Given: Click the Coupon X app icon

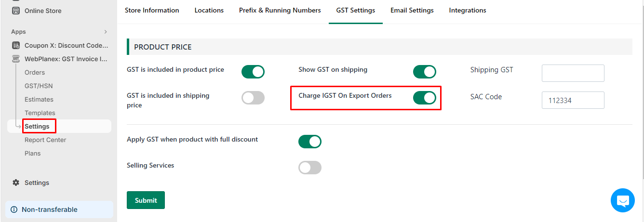Looking at the screenshot, I should tap(16, 45).
